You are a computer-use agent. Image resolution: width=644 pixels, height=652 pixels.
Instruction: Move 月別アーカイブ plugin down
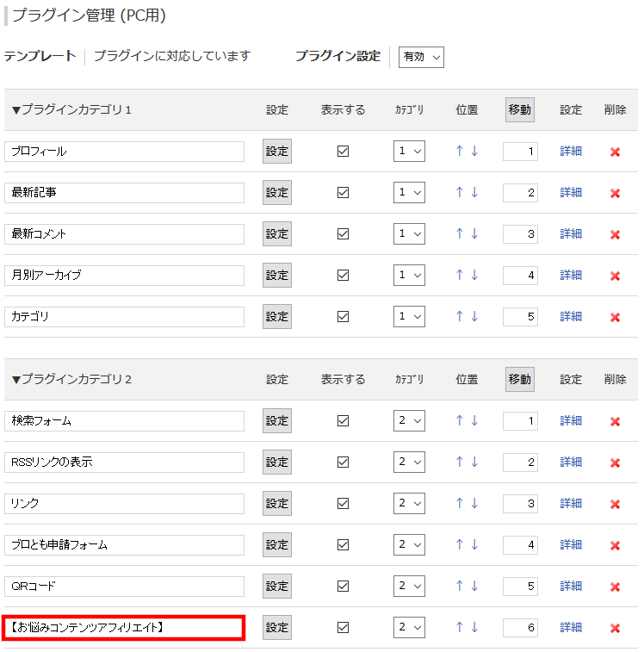474,275
